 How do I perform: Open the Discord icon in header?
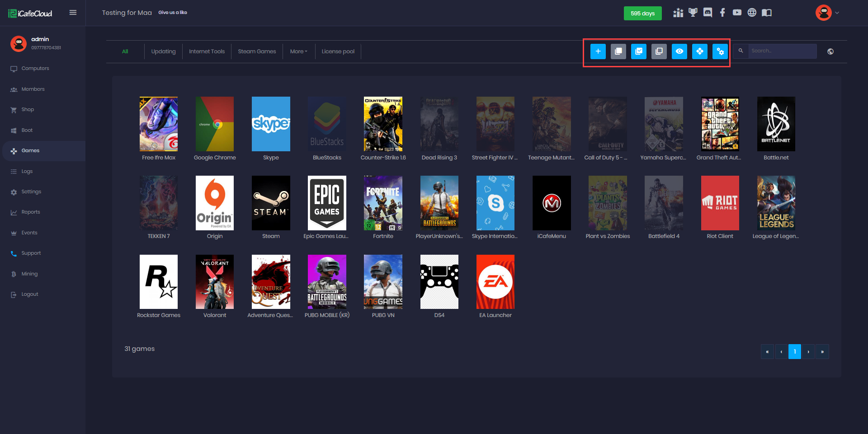[x=708, y=13]
